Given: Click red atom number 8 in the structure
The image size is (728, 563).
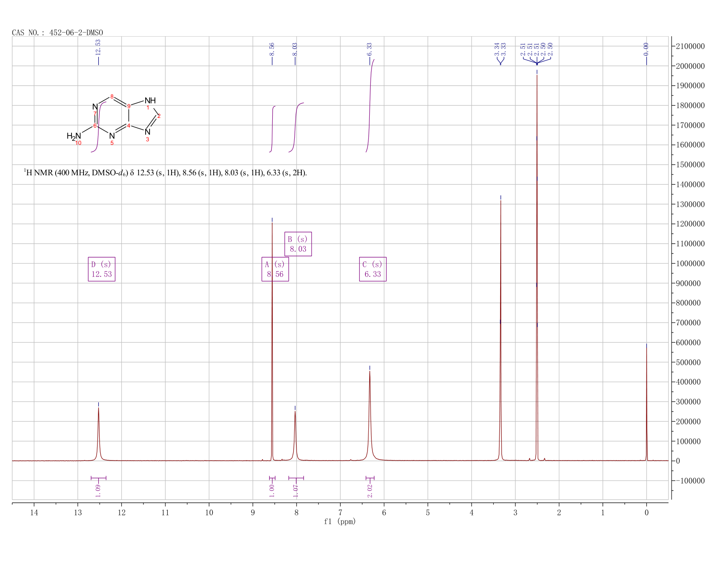Looking at the screenshot, I should [112, 96].
